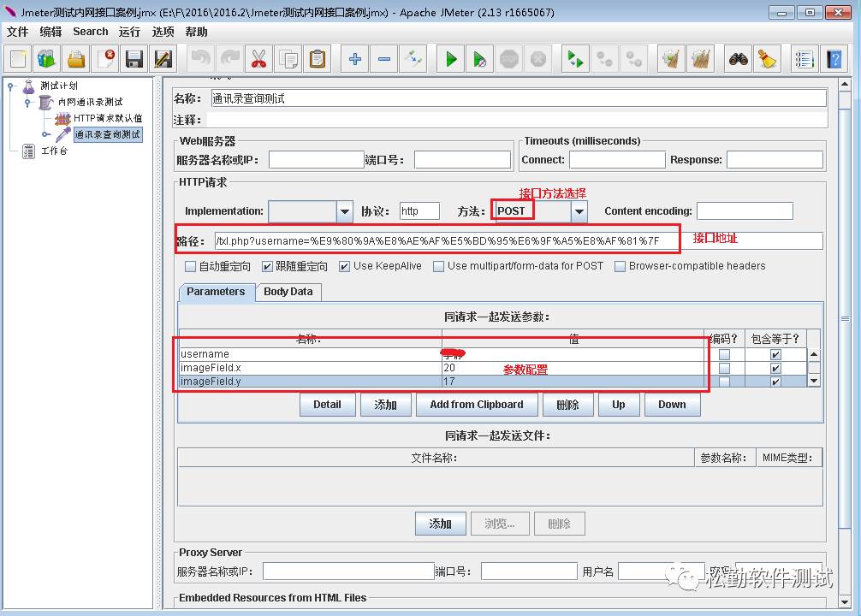Screen dimensions: 861x616
Task: Switch to the Body Data tab
Action: 288,292
